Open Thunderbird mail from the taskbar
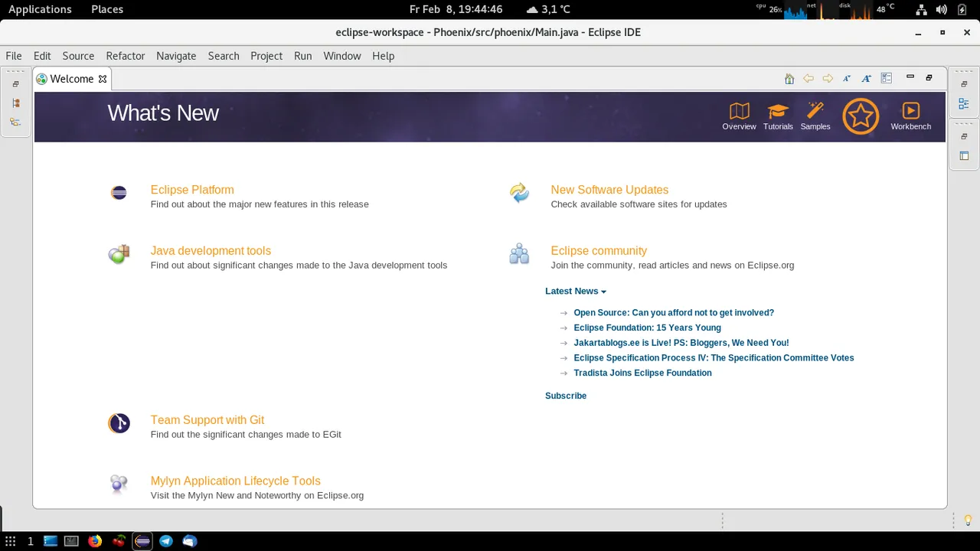Image resolution: width=980 pixels, height=551 pixels. tap(190, 541)
